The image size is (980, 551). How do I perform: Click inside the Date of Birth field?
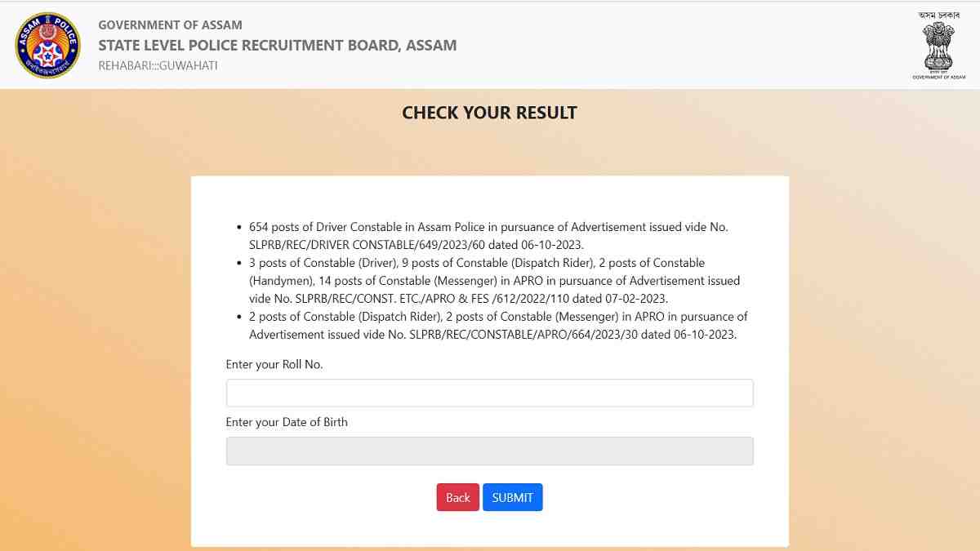pyautogui.click(x=489, y=451)
